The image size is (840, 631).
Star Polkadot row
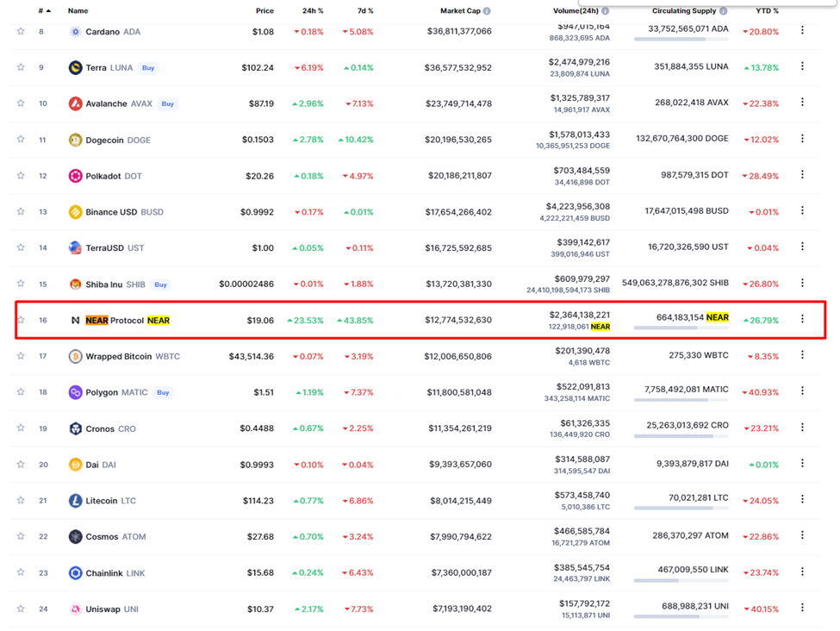(x=21, y=175)
